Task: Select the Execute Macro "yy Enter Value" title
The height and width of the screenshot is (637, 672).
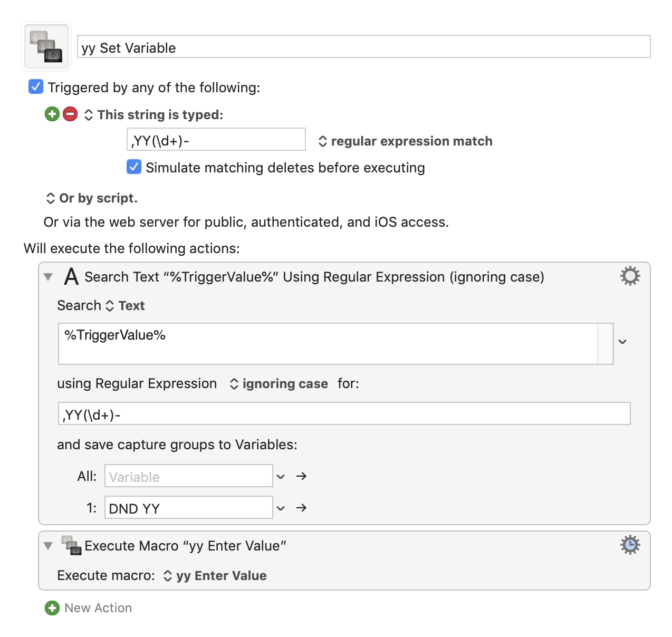Action: point(185,546)
